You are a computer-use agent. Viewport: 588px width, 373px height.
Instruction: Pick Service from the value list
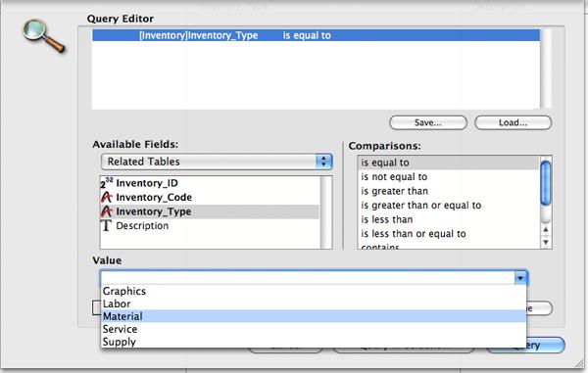pos(314,329)
